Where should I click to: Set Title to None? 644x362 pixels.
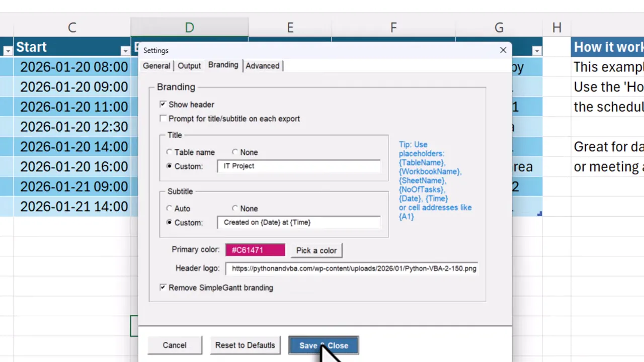[235, 152]
